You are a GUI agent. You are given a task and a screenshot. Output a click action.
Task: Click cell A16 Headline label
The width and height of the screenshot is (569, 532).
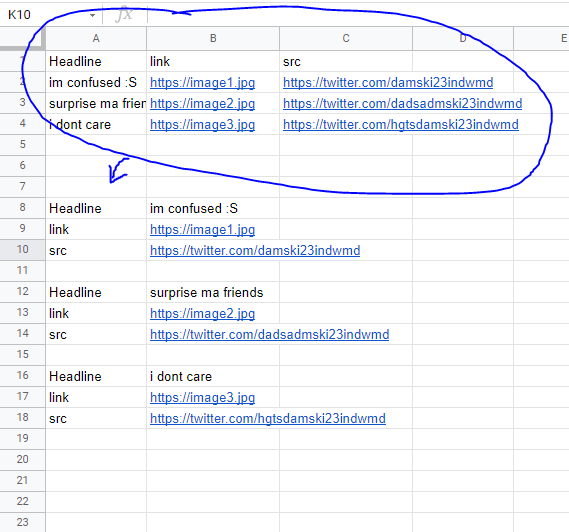[96, 376]
